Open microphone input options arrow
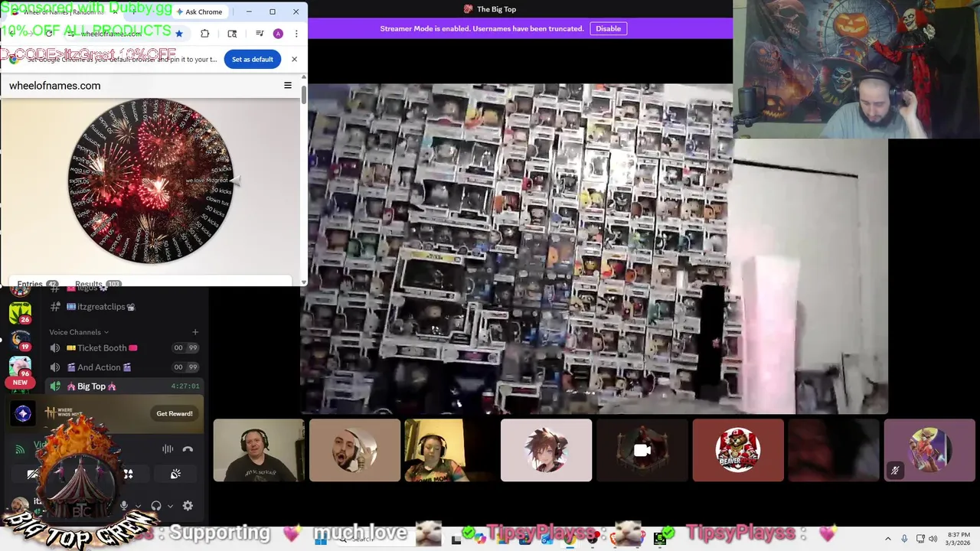The width and height of the screenshot is (980, 551). click(137, 506)
